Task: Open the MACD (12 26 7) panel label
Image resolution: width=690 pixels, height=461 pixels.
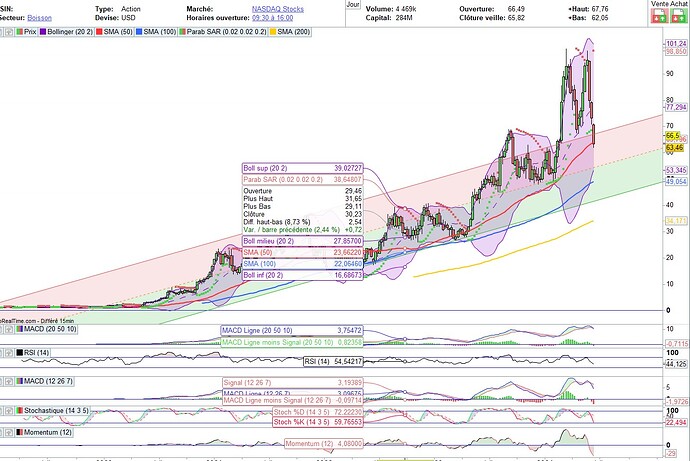Action: point(44,381)
